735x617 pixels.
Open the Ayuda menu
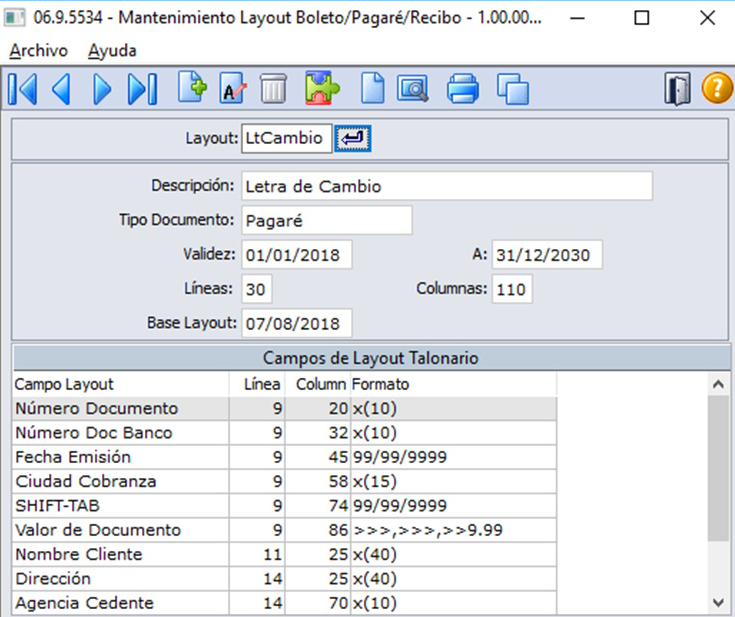(x=112, y=51)
